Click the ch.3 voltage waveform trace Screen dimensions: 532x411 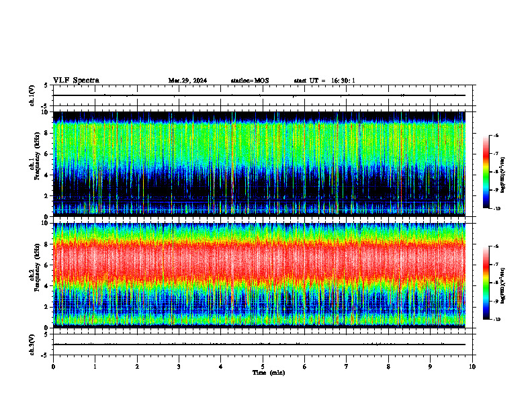click(259, 345)
